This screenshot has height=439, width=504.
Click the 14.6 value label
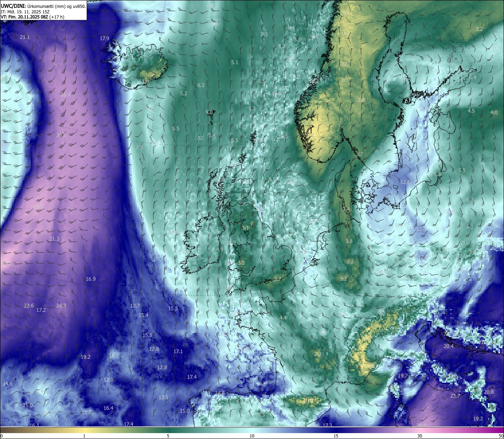tap(7, 384)
